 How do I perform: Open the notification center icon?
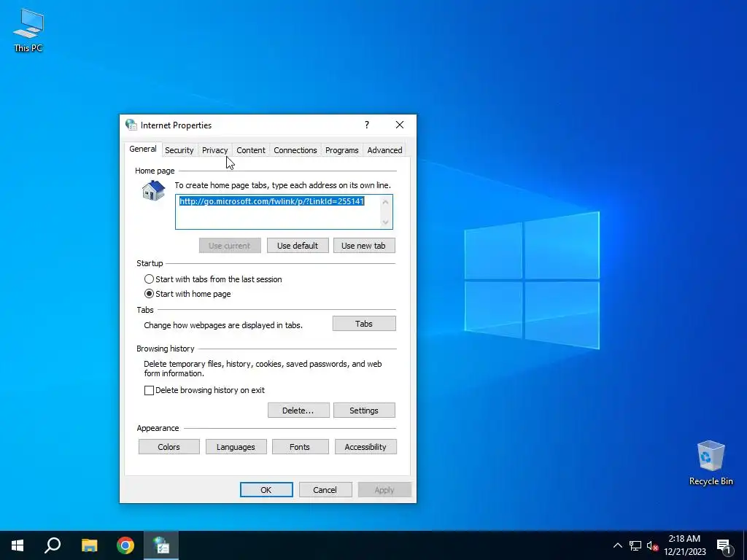point(724,545)
